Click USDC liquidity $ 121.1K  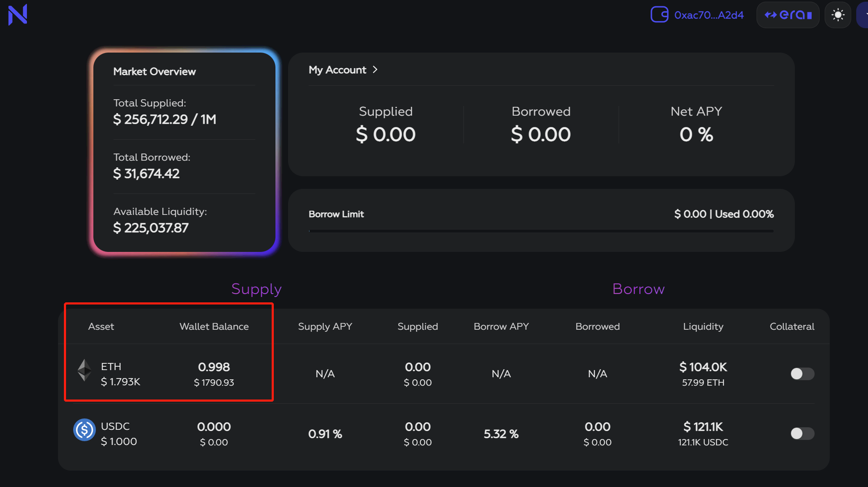703,426
